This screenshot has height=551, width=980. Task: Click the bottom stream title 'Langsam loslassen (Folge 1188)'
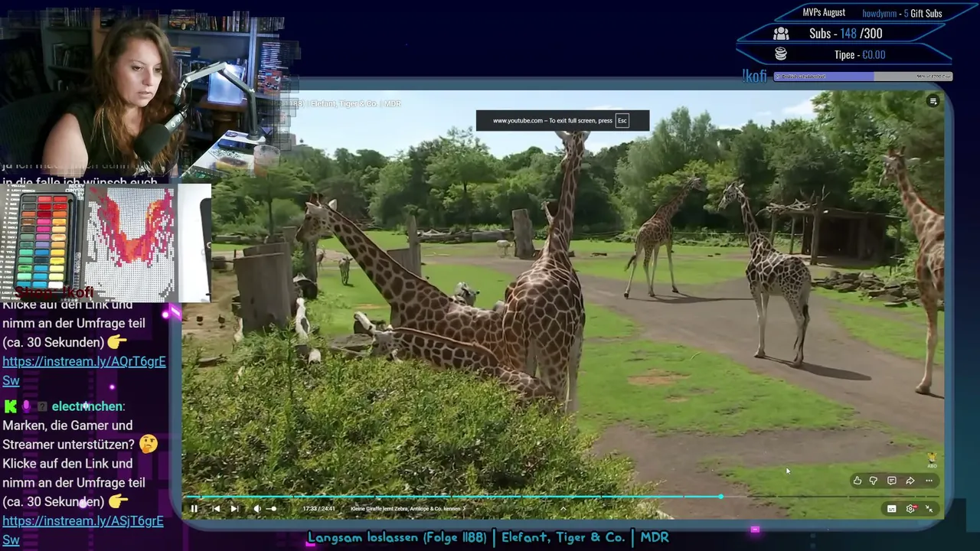(x=397, y=537)
